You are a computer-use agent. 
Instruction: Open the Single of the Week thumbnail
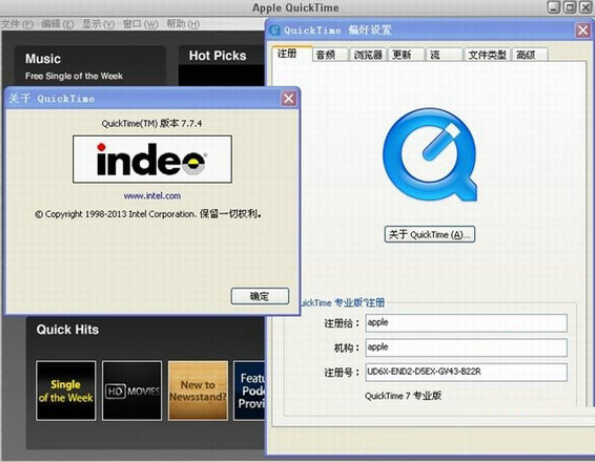coord(66,390)
